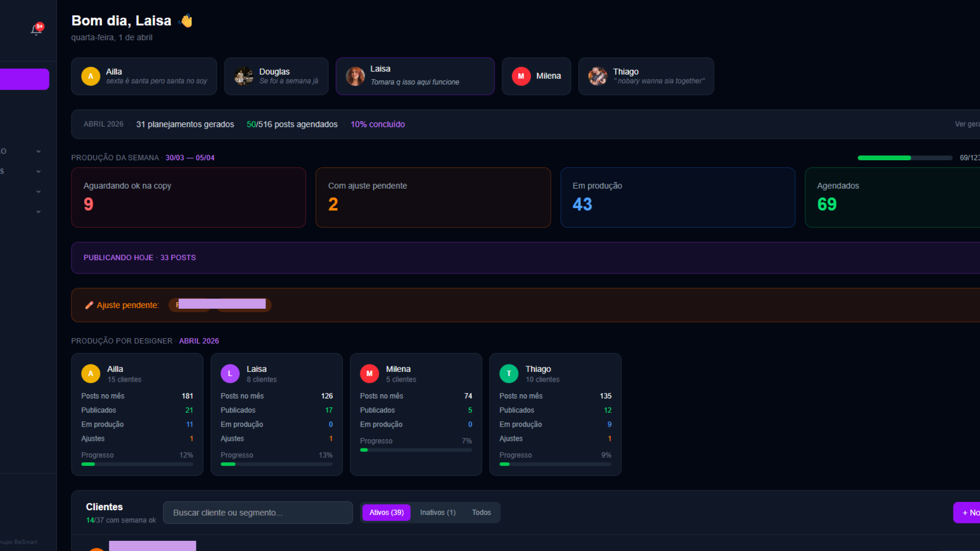Click Laisa's profile photo in status card
This screenshot has height=551, width=980.
(x=355, y=76)
